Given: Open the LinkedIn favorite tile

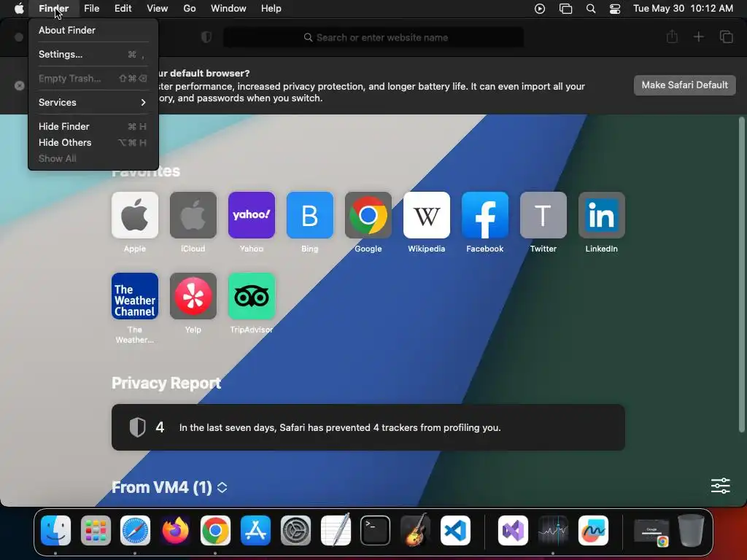Looking at the screenshot, I should (x=602, y=215).
